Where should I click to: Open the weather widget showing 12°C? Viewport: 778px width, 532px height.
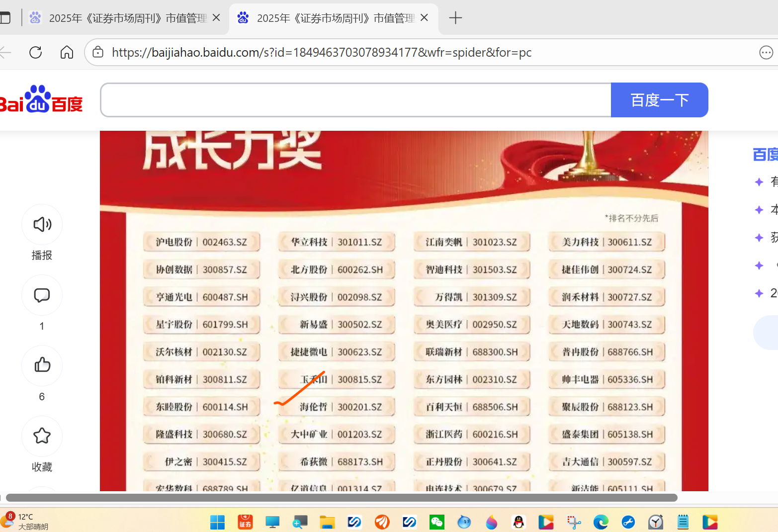[25, 522]
